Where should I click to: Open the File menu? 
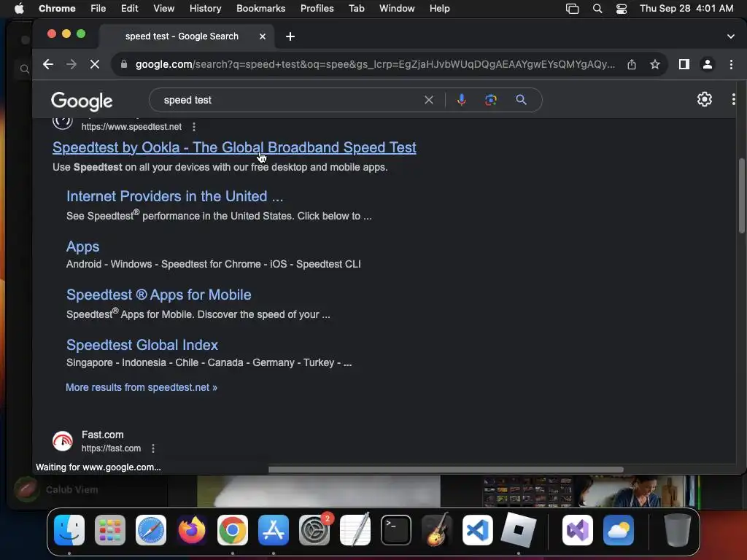coord(98,8)
